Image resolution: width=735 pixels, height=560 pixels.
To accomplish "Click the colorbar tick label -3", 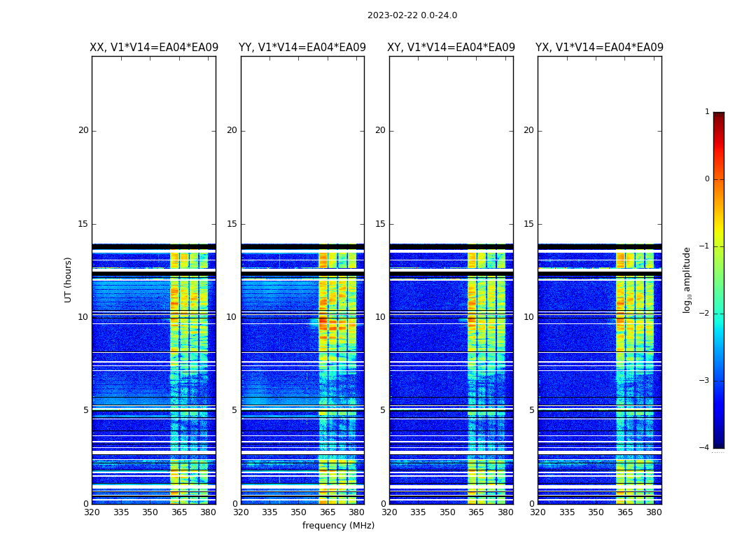I will (706, 381).
